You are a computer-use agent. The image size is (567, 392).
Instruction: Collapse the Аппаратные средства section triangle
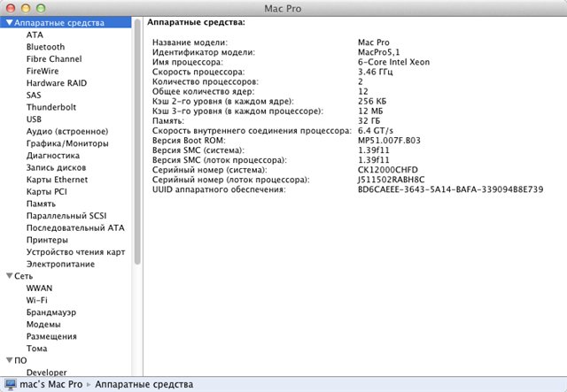pos(10,22)
